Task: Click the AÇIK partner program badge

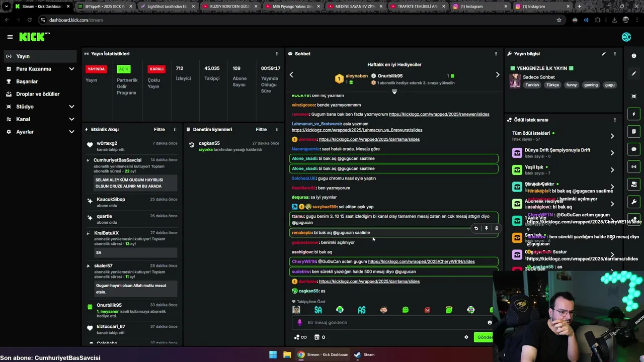Action: click(123, 69)
